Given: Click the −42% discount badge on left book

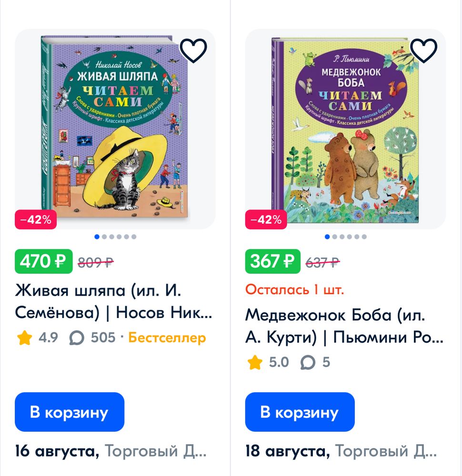Looking at the screenshot, I should click(x=37, y=220).
